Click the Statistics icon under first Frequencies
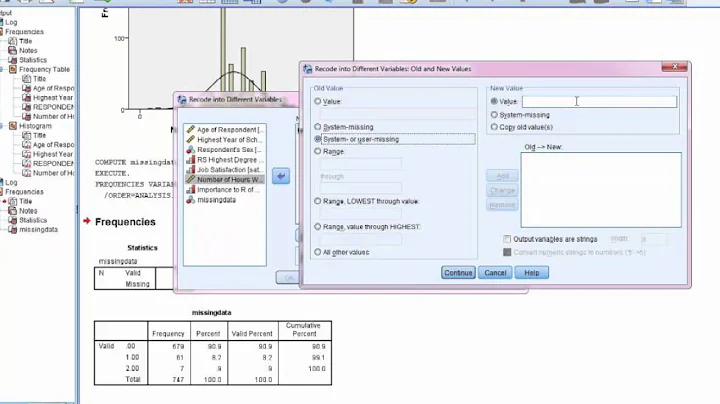720x404 pixels. (12, 60)
